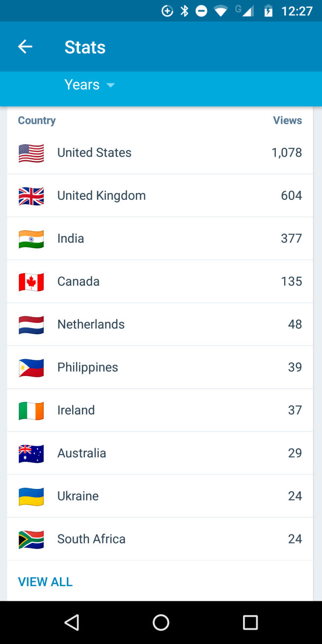The height and width of the screenshot is (644, 322).
Task: Tap the 1,078 views count
Action: (287, 153)
